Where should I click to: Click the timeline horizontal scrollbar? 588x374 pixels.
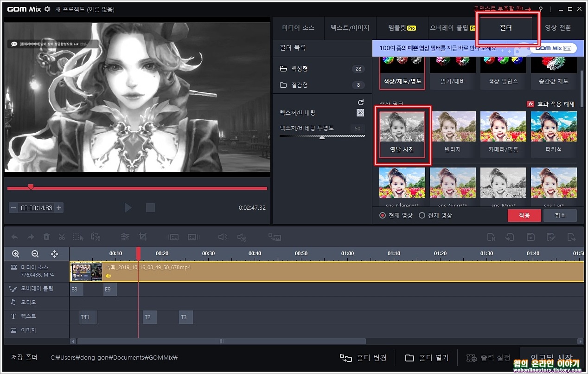click(222, 341)
